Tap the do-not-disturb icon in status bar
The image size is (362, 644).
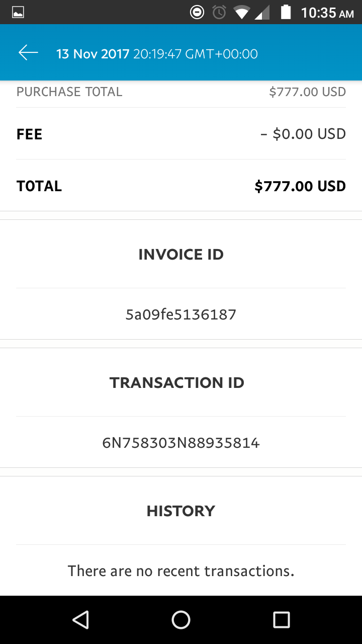tap(197, 12)
